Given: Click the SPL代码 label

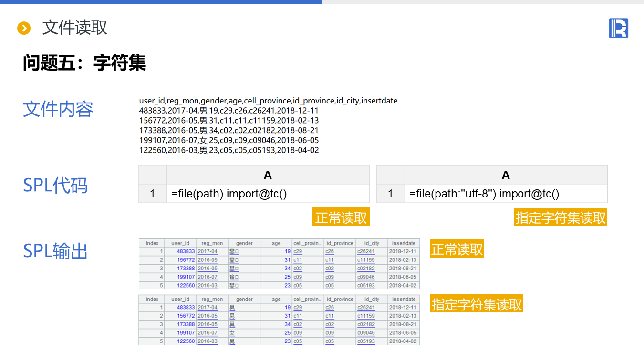Looking at the screenshot, I should pyautogui.click(x=55, y=185).
